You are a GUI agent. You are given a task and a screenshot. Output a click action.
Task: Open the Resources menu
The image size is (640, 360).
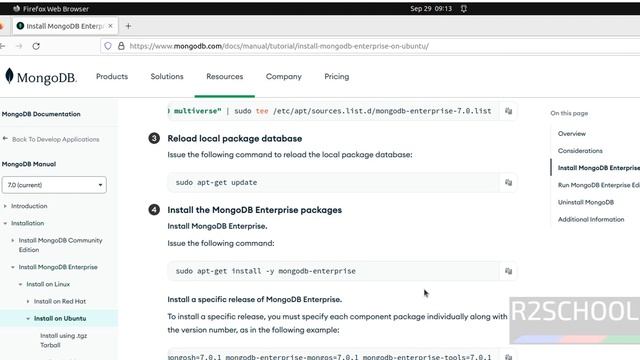224,76
